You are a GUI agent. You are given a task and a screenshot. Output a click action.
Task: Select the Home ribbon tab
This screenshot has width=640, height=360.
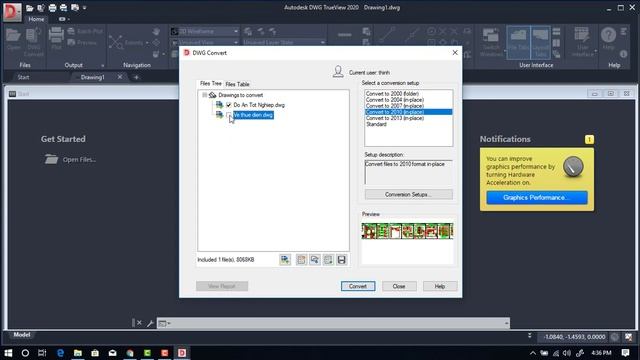tap(36, 19)
